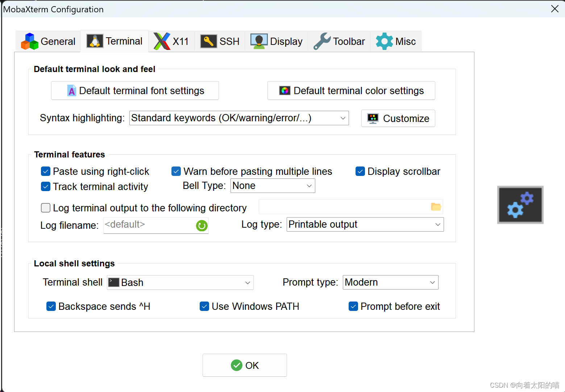
Task: Click the X11 logo icon
Action: pyautogui.click(x=162, y=41)
